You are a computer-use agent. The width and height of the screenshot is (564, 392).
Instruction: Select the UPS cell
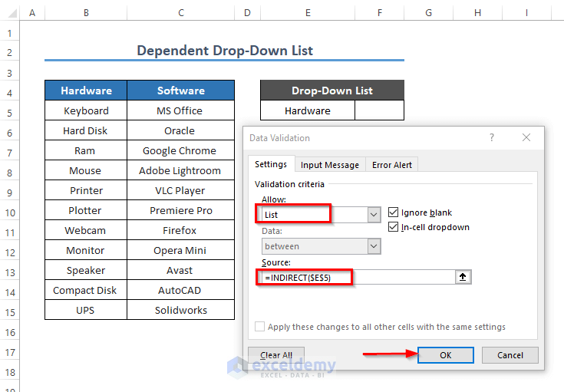pyautogui.click(x=86, y=310)
